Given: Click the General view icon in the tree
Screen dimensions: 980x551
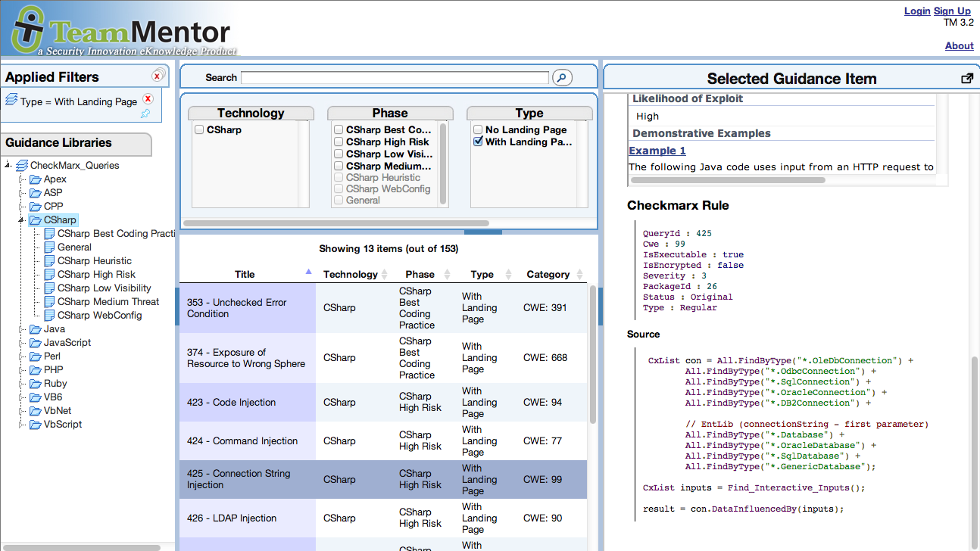Looking at the screenshot, I should (x=50, y=247).
